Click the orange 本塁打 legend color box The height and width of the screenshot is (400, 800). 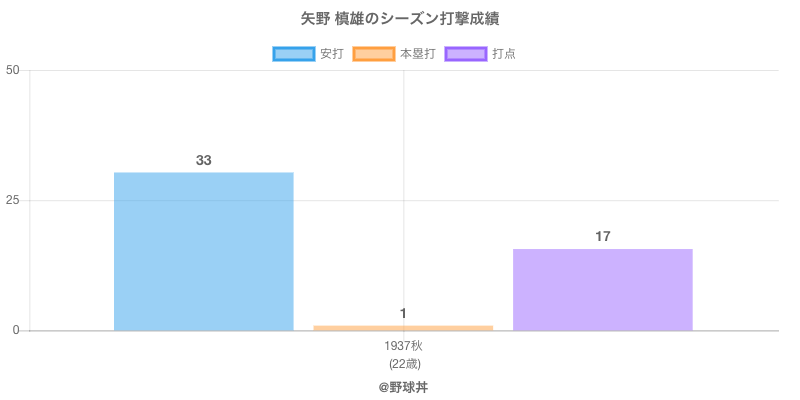click(x=374, y=54)
